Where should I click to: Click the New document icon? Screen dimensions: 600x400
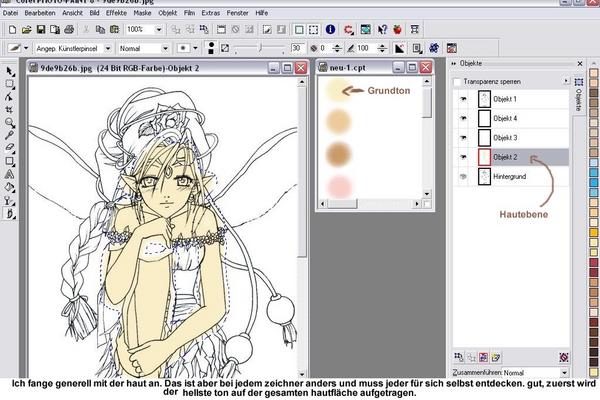coord(12,29)
